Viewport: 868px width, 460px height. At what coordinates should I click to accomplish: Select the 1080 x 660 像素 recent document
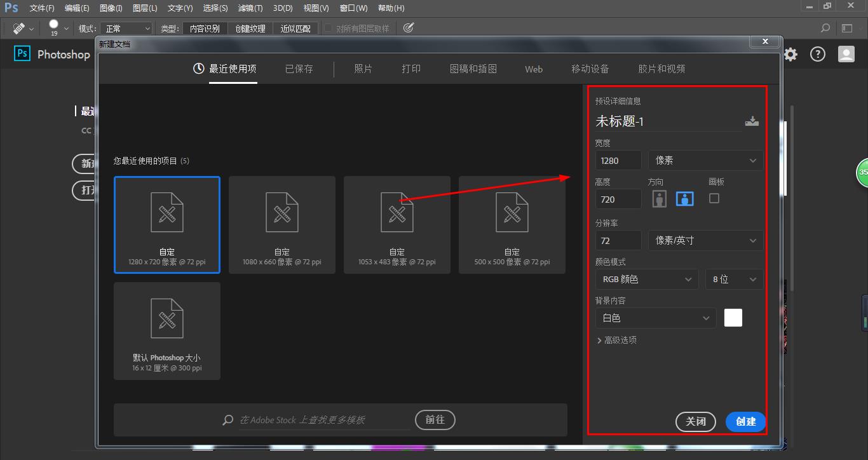[281, 225]
